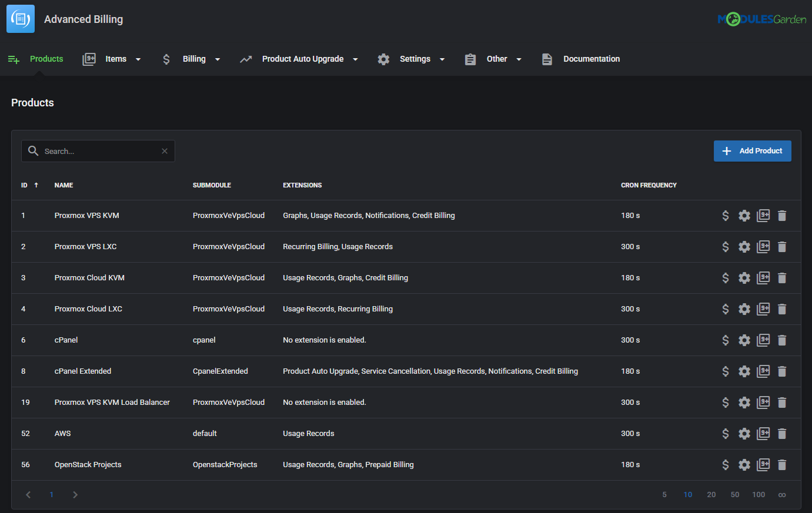
Task: Delete the Proxmox VPS LXC product
Action: 782,247
